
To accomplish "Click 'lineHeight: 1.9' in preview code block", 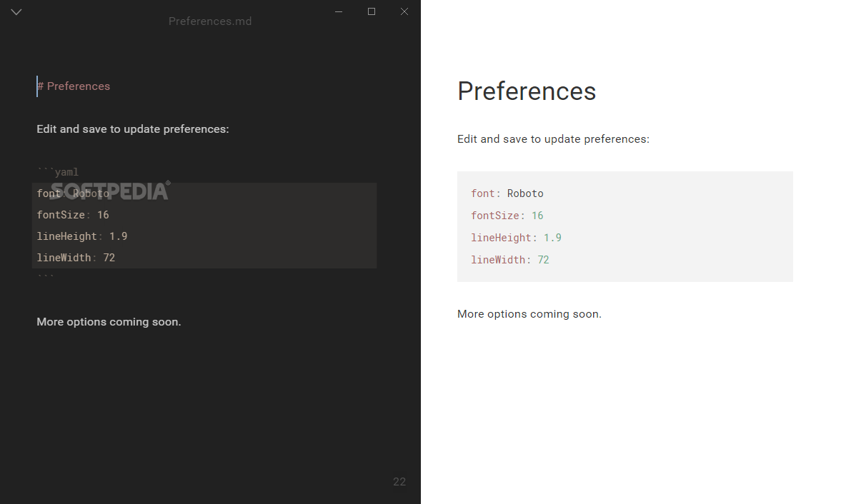I will tap(516, 237).
